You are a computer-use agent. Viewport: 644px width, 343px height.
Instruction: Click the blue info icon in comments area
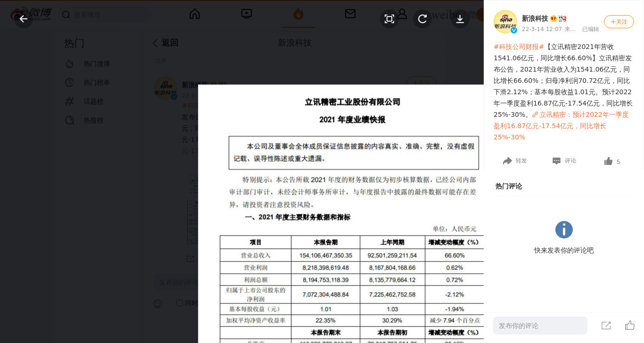pos(564,229)
